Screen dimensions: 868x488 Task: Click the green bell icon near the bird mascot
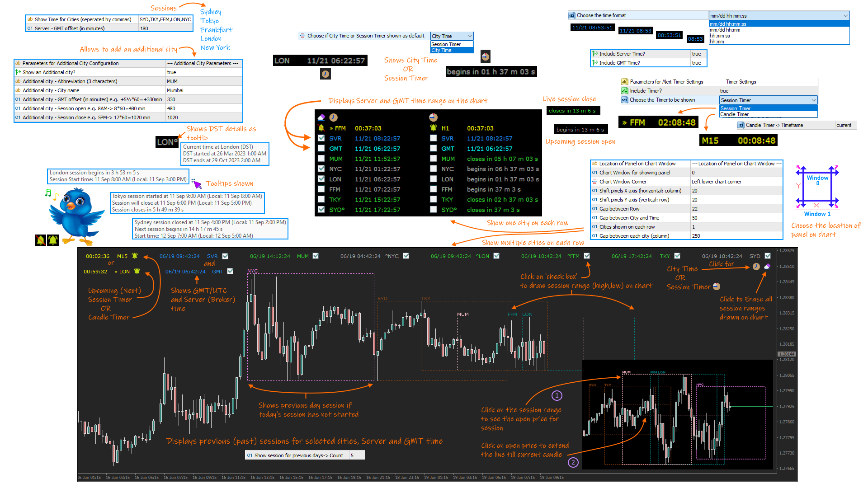click(x=52, y=241)
